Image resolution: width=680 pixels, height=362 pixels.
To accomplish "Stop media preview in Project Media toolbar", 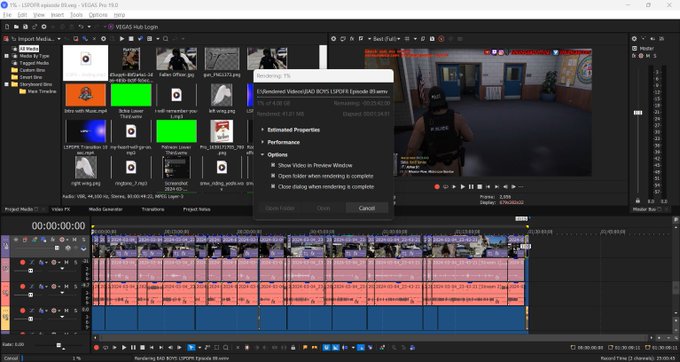I will coord(131,39).
